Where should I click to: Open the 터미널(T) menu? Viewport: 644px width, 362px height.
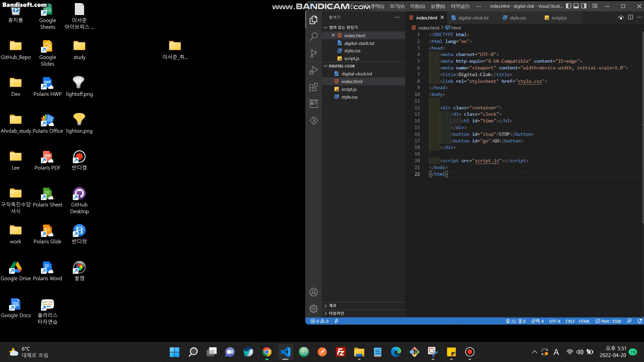(x=460, y=6)
